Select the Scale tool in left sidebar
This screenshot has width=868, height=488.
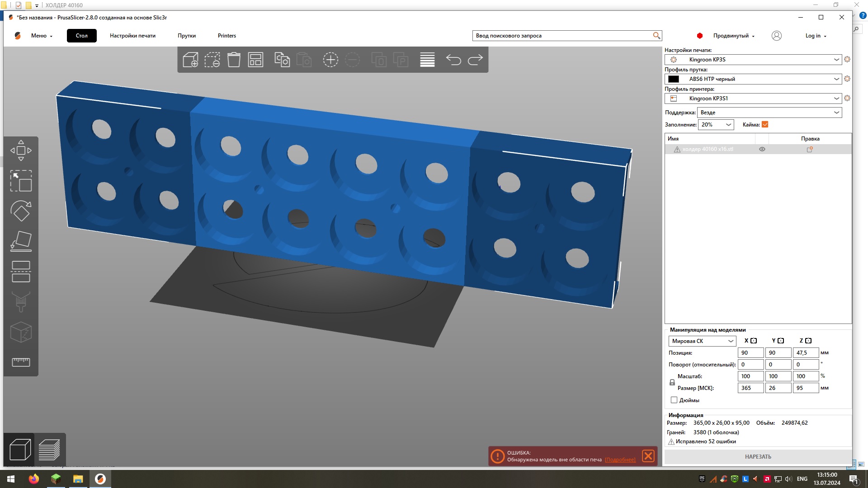click(x=21, y=181)
